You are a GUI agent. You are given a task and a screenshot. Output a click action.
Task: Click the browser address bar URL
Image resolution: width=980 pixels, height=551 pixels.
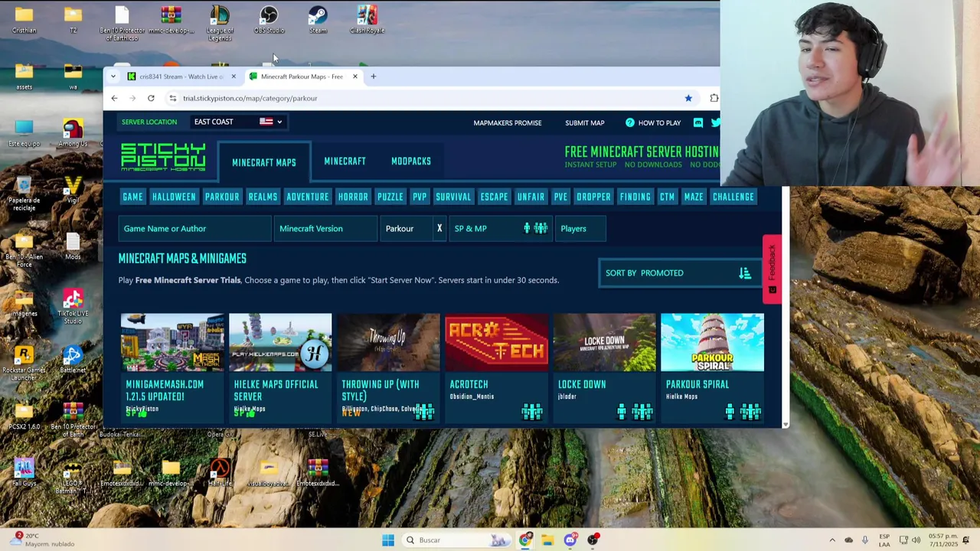pyautogui.click(x=250, y=98)
